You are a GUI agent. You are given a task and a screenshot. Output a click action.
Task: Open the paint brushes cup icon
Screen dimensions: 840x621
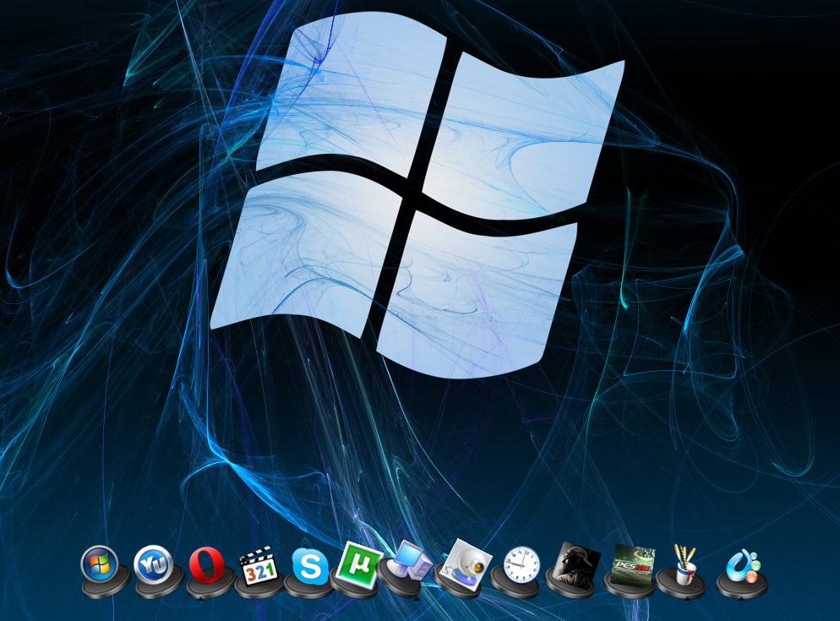click(685, 564)
